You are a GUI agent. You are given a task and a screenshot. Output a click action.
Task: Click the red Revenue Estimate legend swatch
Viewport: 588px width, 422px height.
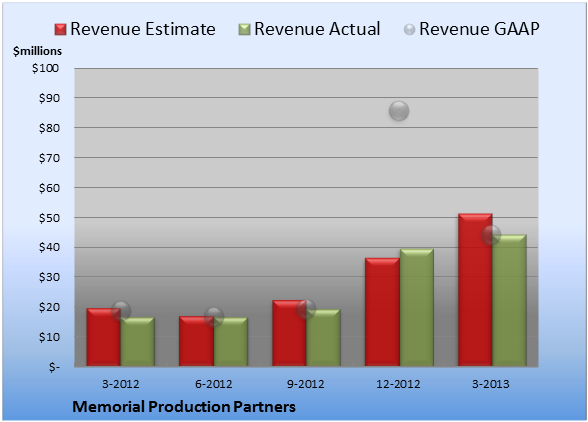coord(60,30)
